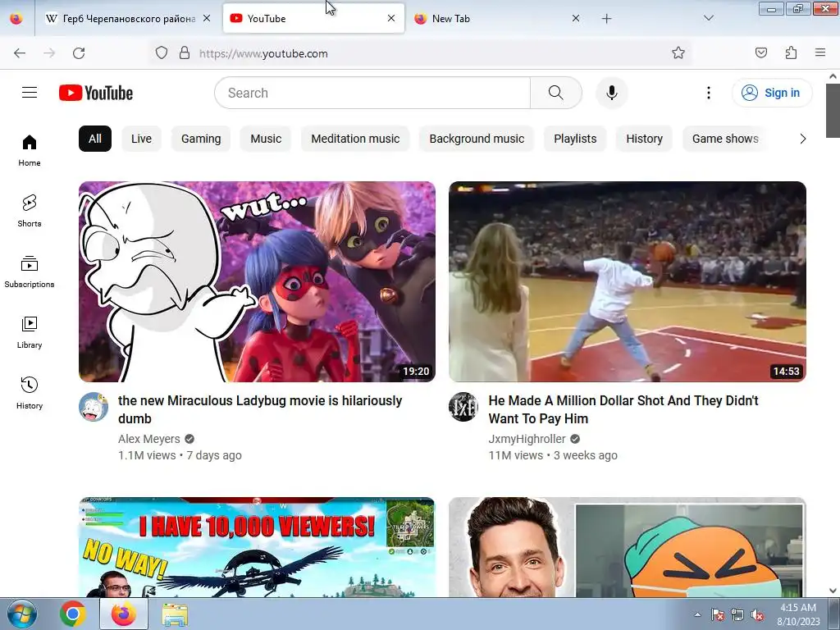Click the browser forward arrow

point(49,53)
